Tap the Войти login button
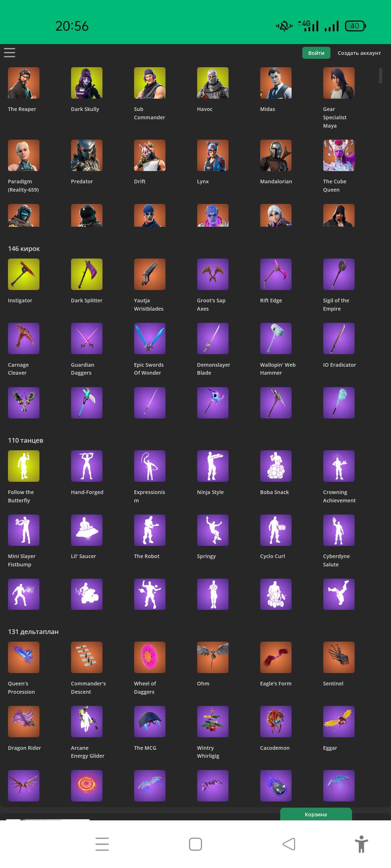 pyautogui.click(x=316, y=53)
